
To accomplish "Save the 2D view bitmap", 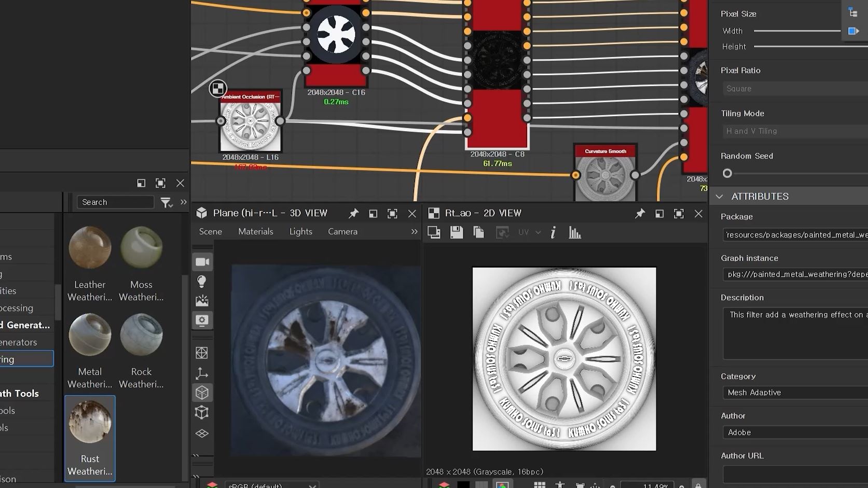I will tap(457, 233).
